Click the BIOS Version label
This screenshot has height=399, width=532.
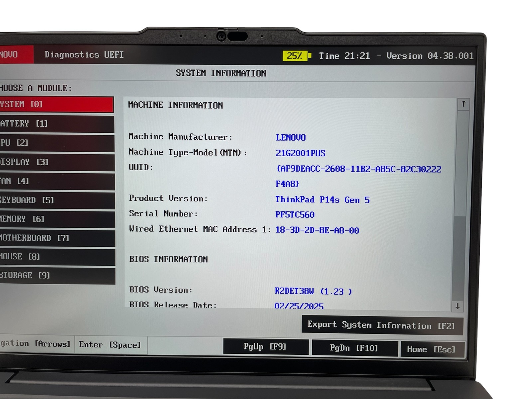coord(161,290)
